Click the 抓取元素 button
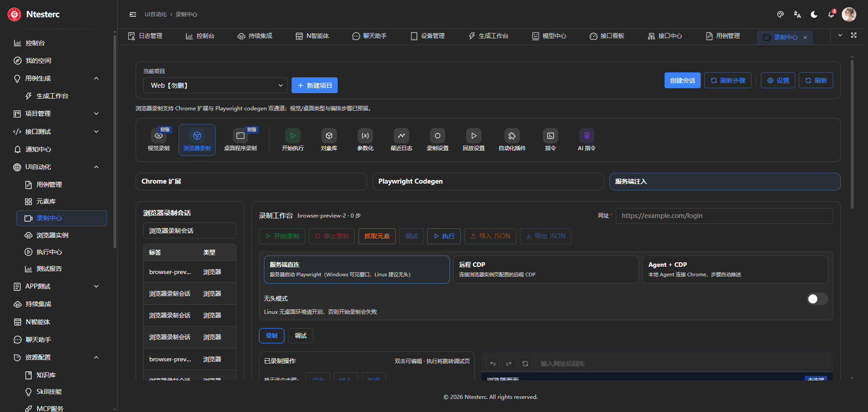Image resolution: width=868 pixels, height=412 pixels. [377, 236]
